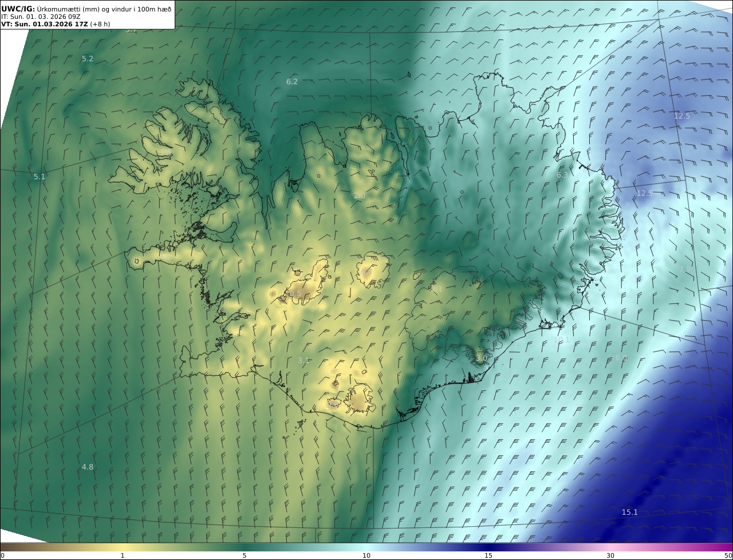The image size is (733, 560).
Task: Click the colorbar tick label 0
Action: 2,555
